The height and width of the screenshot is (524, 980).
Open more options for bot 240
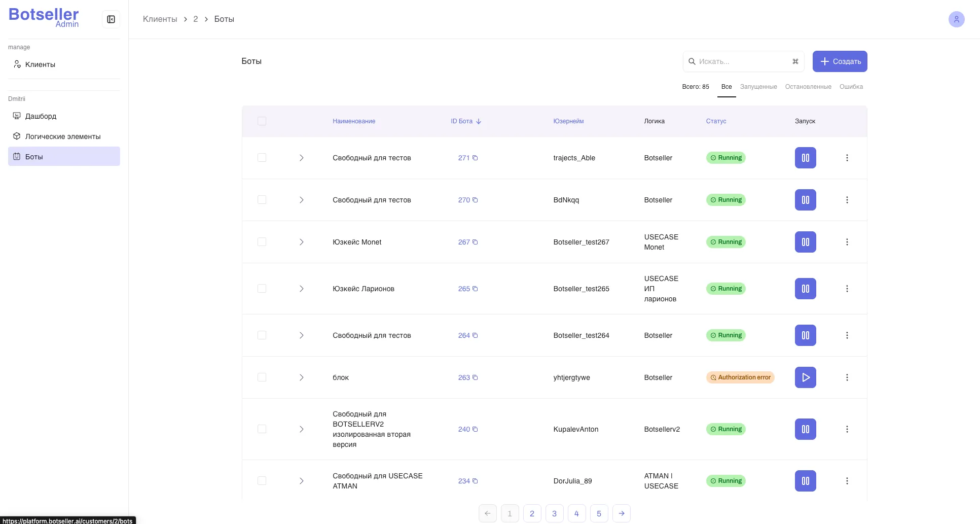[847, 429]
